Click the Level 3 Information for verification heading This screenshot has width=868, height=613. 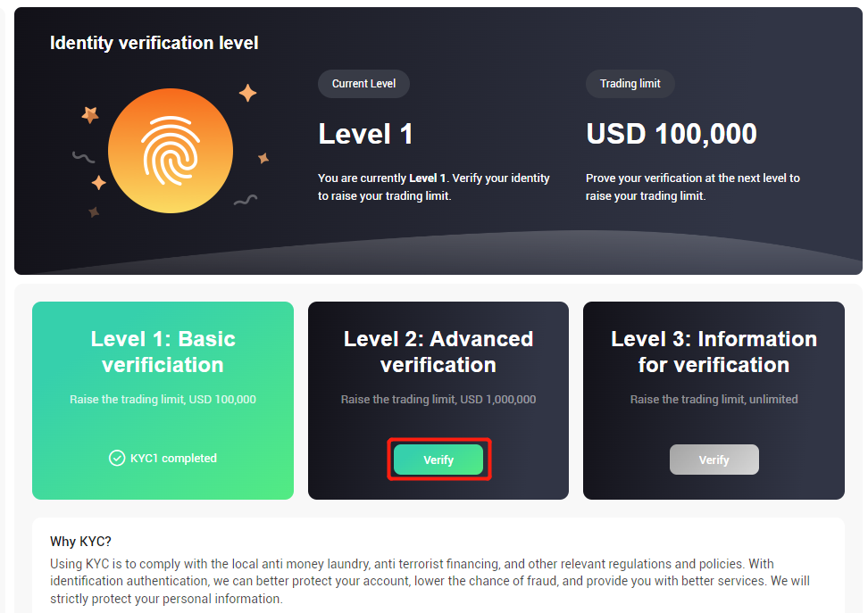point(714,352)
